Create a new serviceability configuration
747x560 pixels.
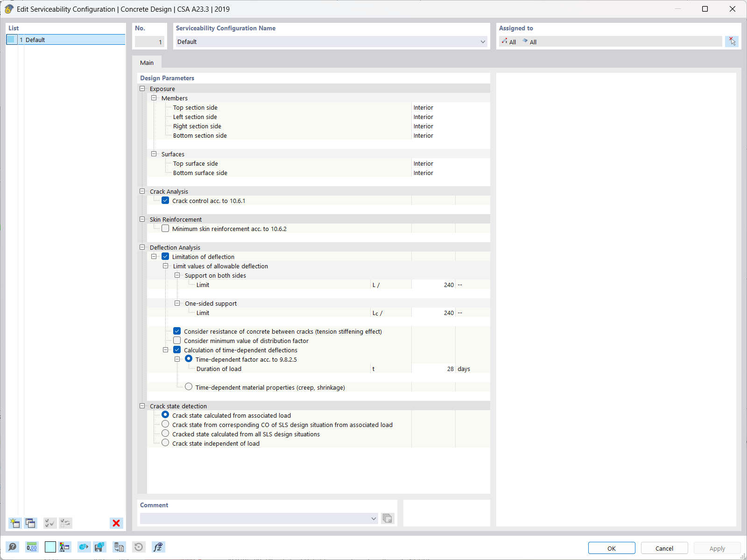[15, 523]
